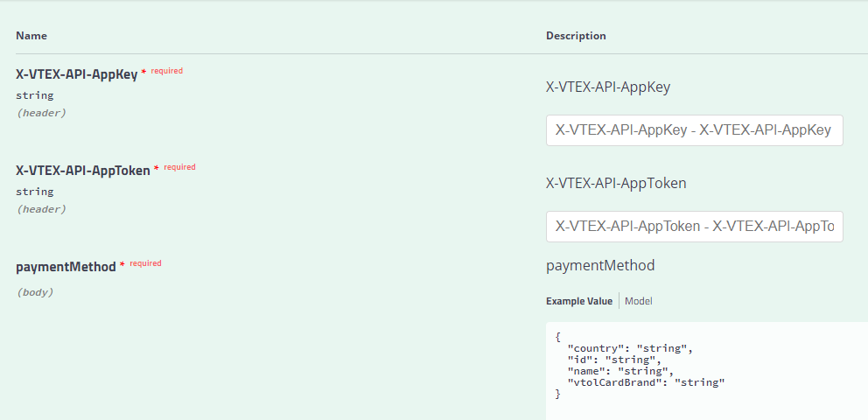Click the paymentMethod description text

[x=600, y=265]
